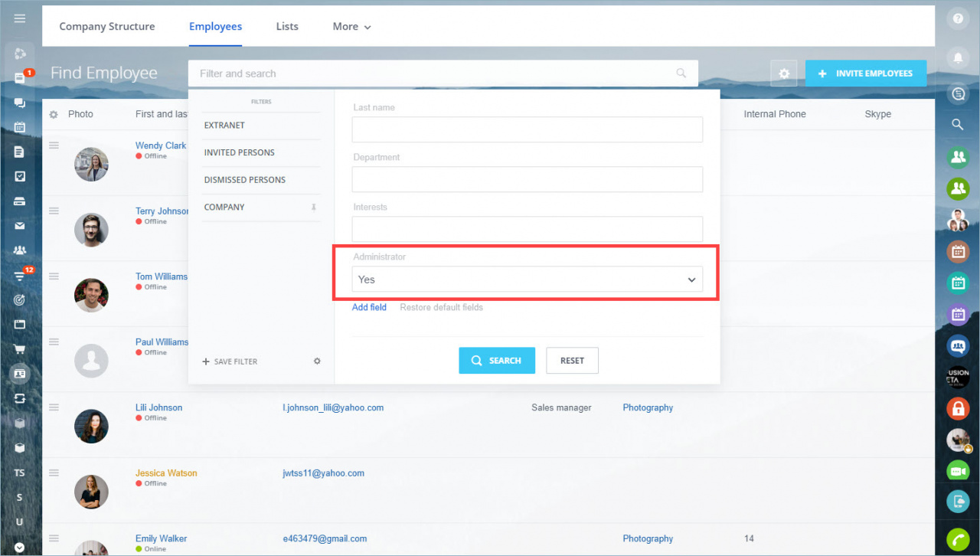
Task: Open the CRM funnel icon with badge 12
Action: pyautogui.click(x=20, y=276)
